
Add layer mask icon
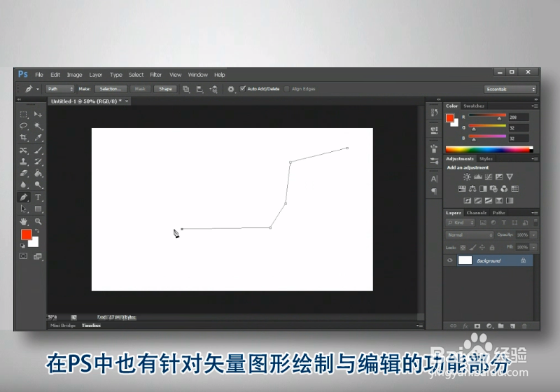(x=477, y=326)
